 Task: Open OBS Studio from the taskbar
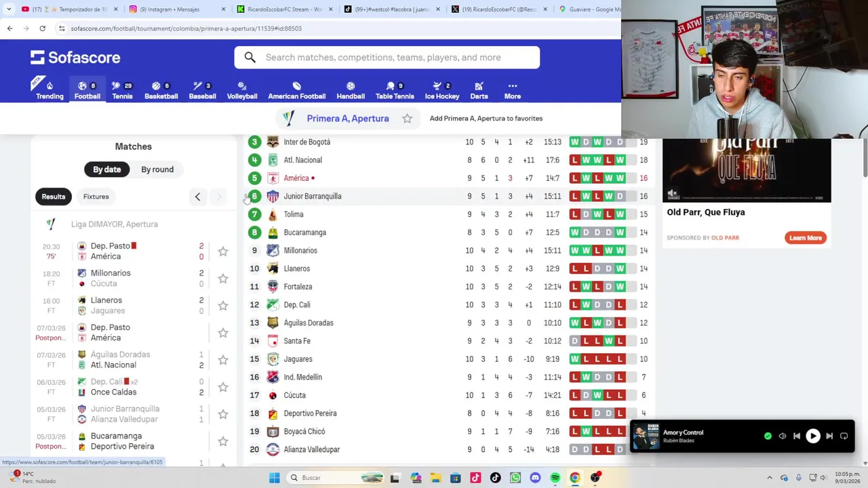tap(595, 478)
